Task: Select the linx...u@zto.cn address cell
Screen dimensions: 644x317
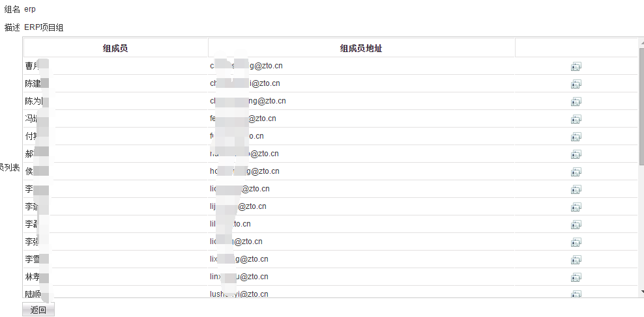Action: tap(361, 277)
